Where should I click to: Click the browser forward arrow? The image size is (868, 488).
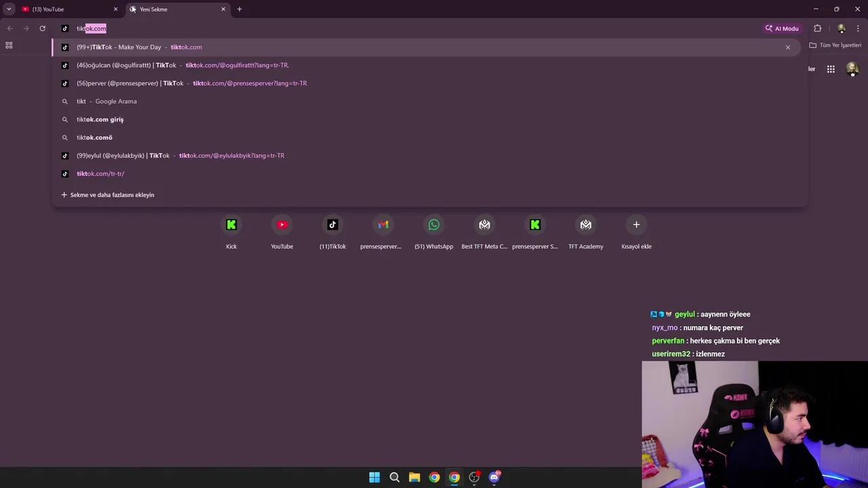tap(26, 28)
